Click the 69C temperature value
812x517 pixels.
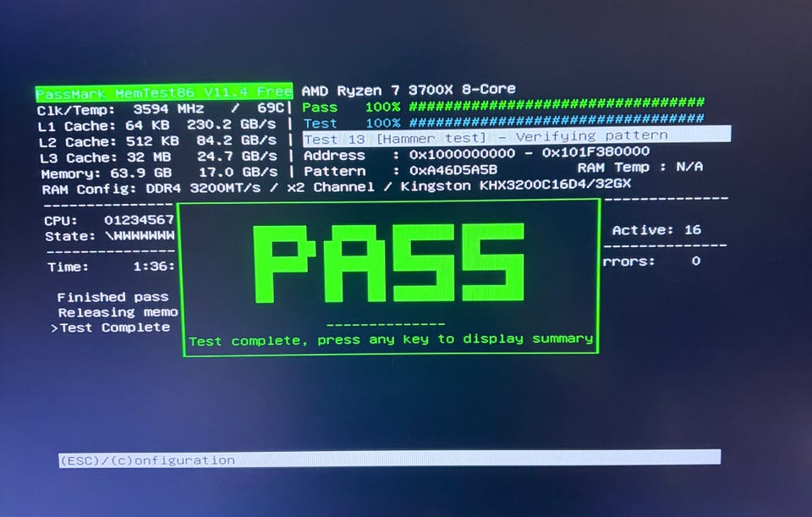(x=271, y=107)
